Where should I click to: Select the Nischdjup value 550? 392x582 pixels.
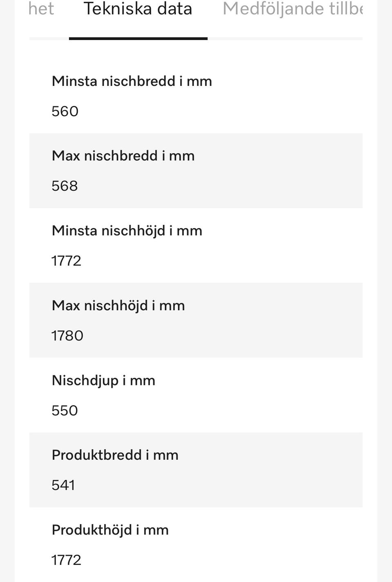click(x=65, y=410)
